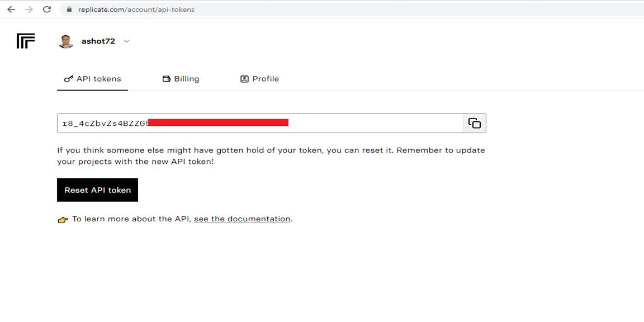The image size is (644, 322).
Task: Click the ashot72 username
Action: [98, 41]
